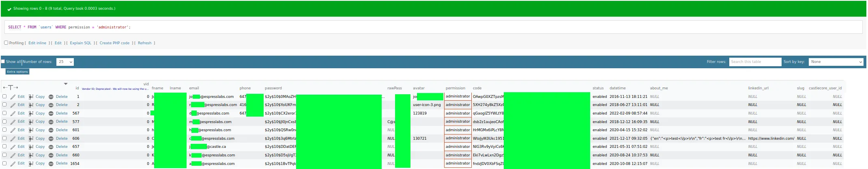Click the copy icon for row id 567
Image resolution: width=868 pixels, height=169 pixels.
click(31, 113)
